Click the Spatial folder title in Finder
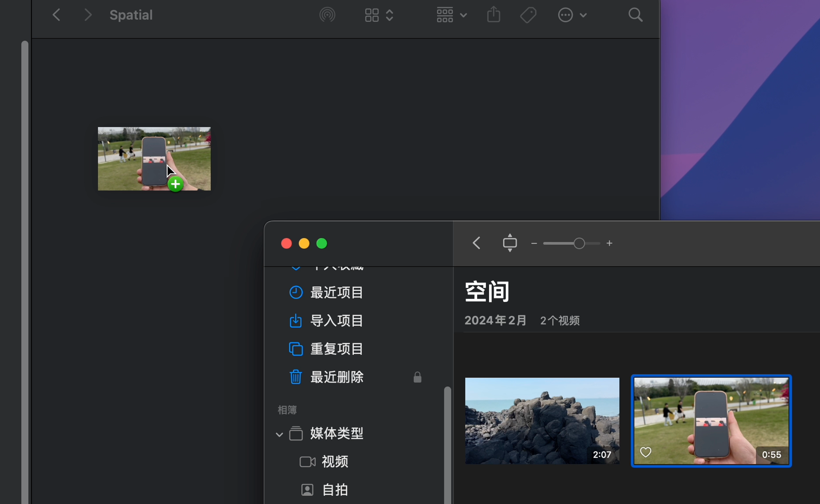Image resolution: width=820 pixels, height=504 pixels. [131, 15]
